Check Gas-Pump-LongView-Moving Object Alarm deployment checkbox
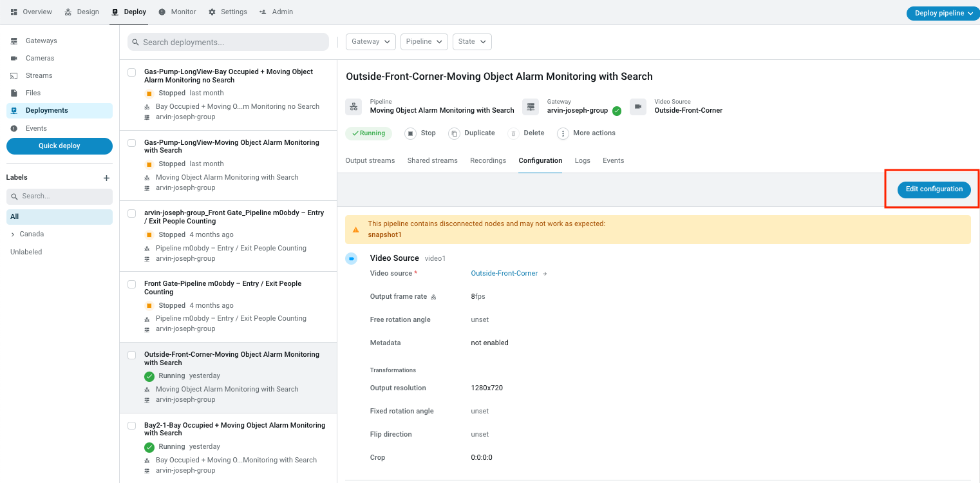This screenshot has width=980, height=483. point(131,143)
